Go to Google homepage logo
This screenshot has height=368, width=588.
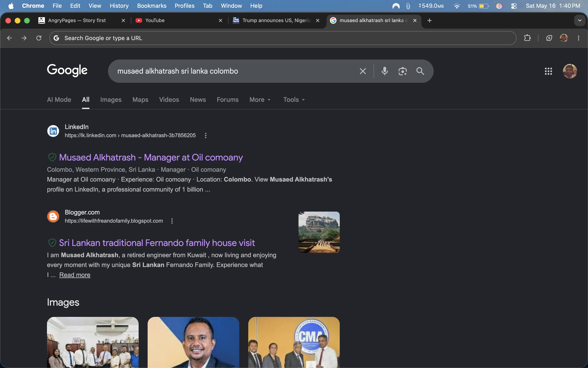pyautogui.click(x=67, y=71)
